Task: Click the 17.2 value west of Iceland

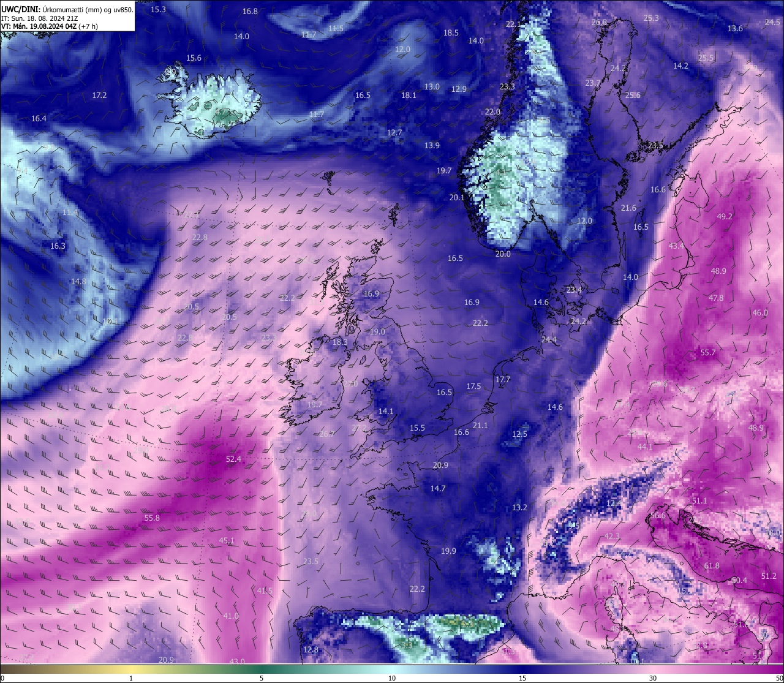Action: [99, 95]
